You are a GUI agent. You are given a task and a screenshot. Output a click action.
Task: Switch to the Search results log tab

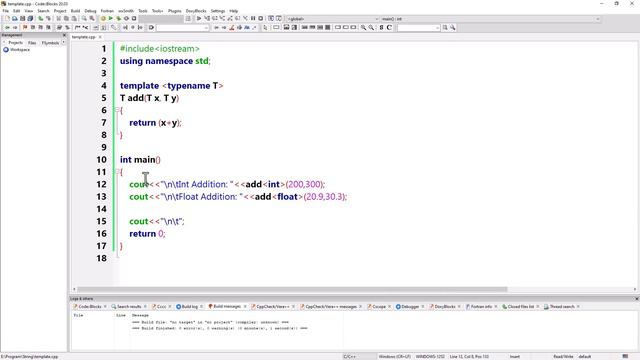(x=129, y=307)
